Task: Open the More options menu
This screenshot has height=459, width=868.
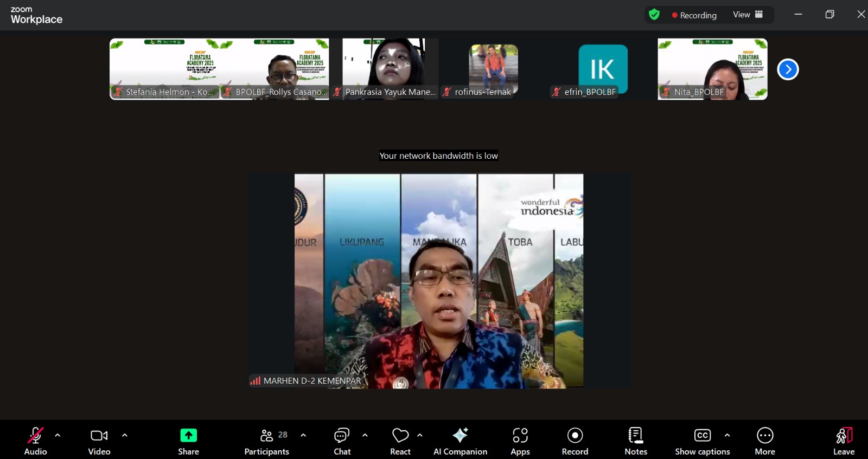Action: [x=765, y=441]
